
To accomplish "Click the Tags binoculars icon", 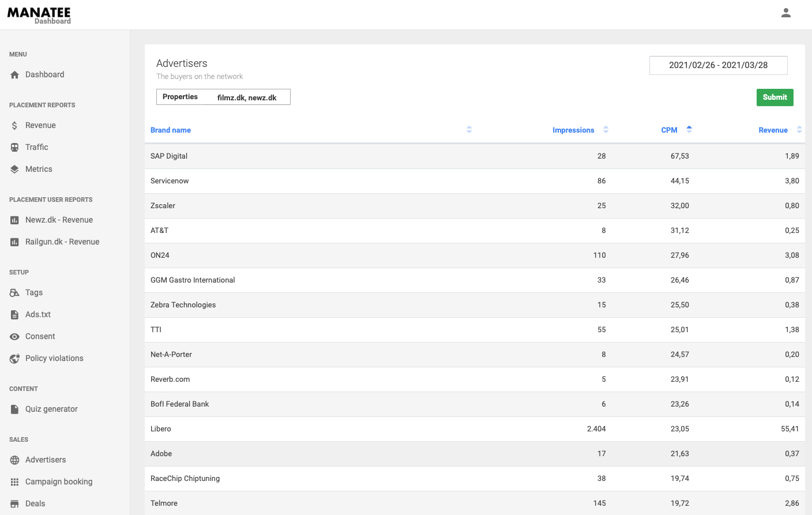I will (x=15, y=293).
